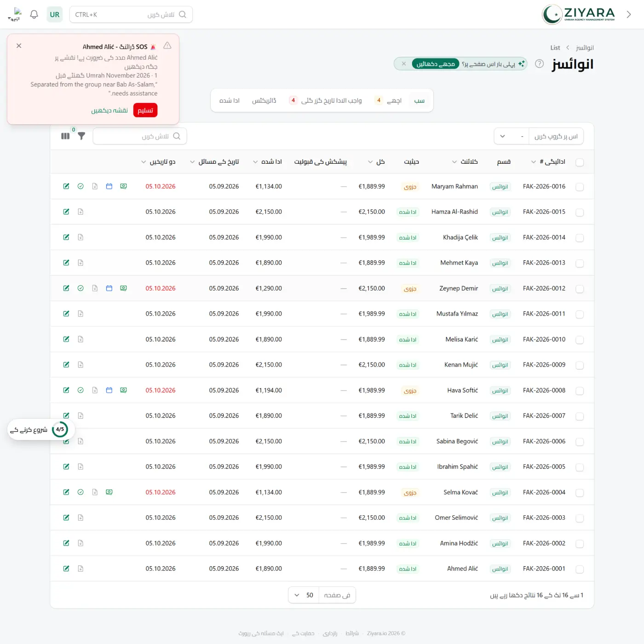The width and height of the screenshot is (644, 644).
Task: Open calendar icon for invoice FAK-2026-0016
Action: pos(109,186)
